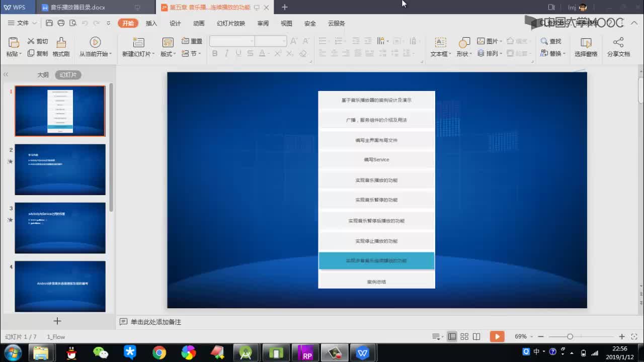Click the Print icon in quick toolbar

coord(61,23)
